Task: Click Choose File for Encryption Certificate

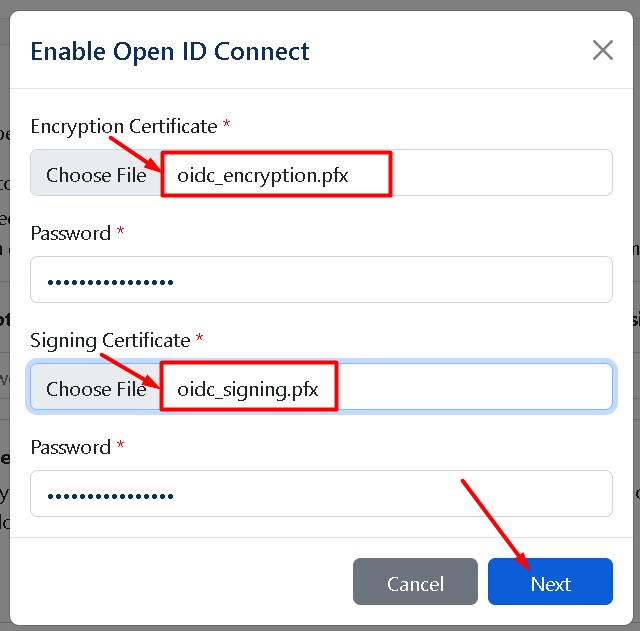Action: [96, 175]
